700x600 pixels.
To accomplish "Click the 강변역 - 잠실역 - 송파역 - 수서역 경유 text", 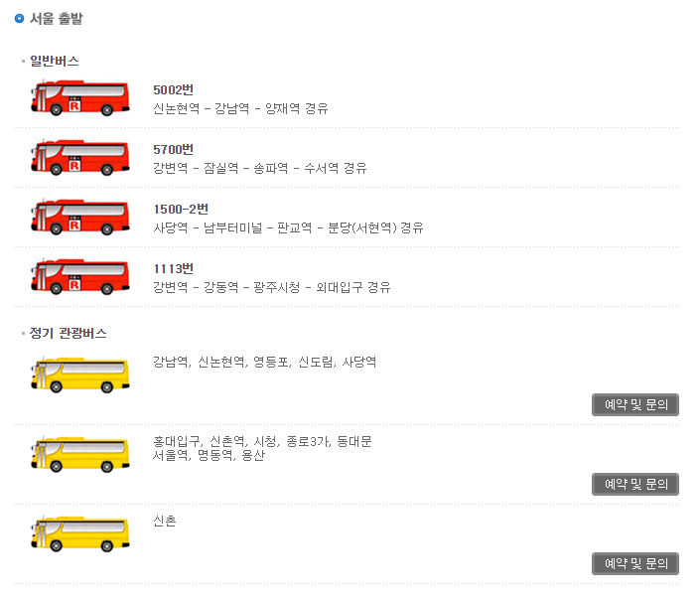I will coord(260,169).
